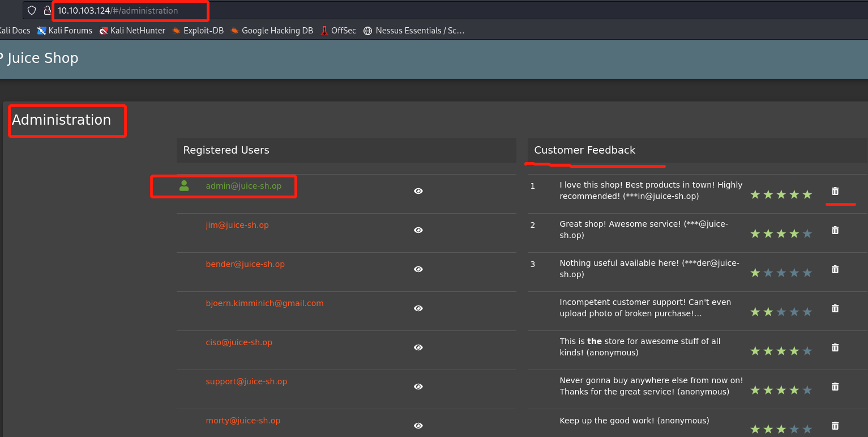Click the green admin user avatar icon

(184, 186)
